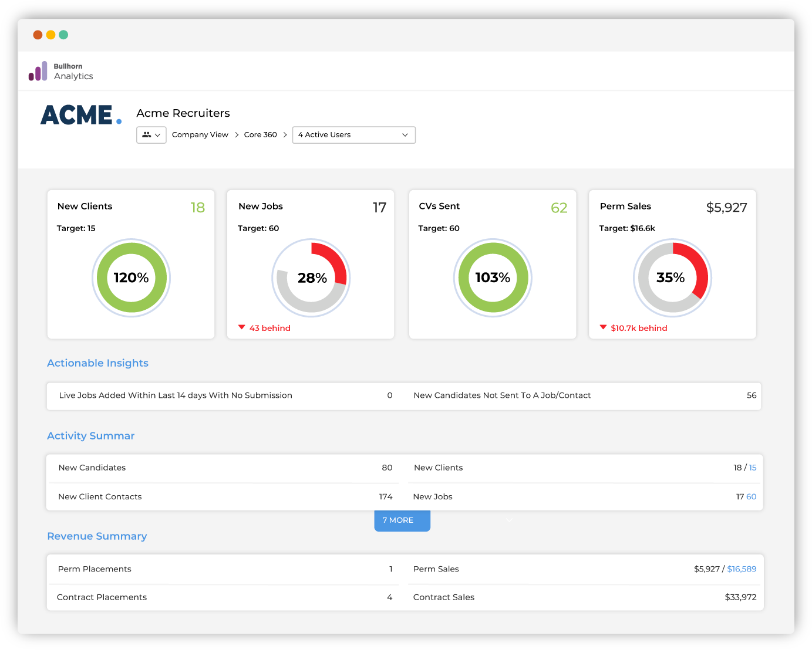812x653 pixels.
Task: Click the $10.7k behind status text
Action: pos(639,328)
